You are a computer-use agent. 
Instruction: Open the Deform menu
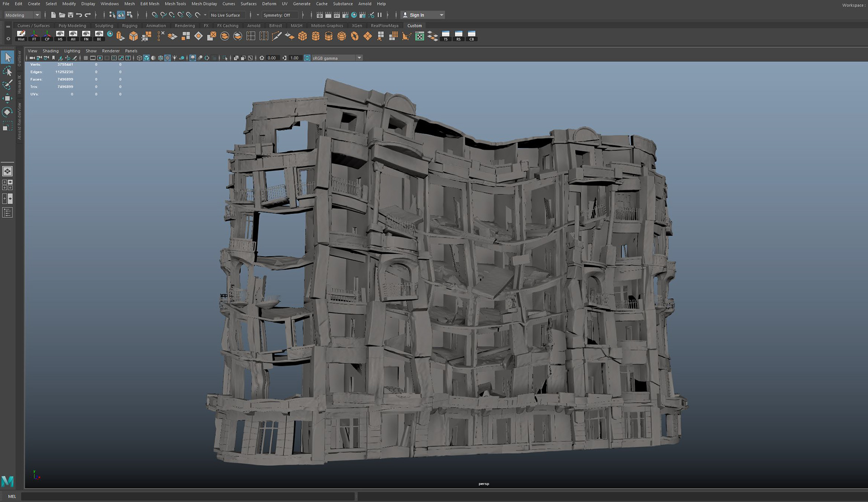[269, 4]
